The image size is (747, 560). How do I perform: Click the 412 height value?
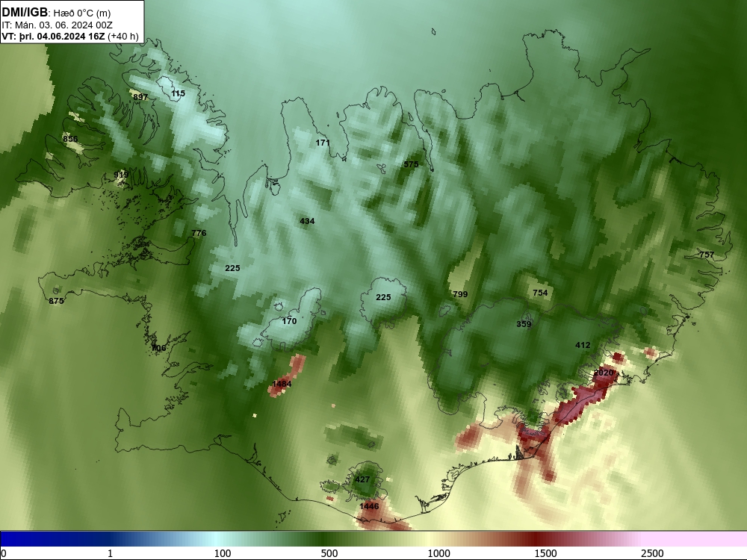tap(583, 345)
